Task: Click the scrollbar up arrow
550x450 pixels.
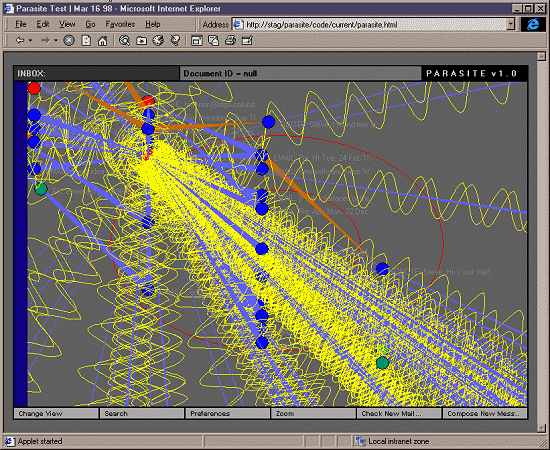Action: pos(542,56)
